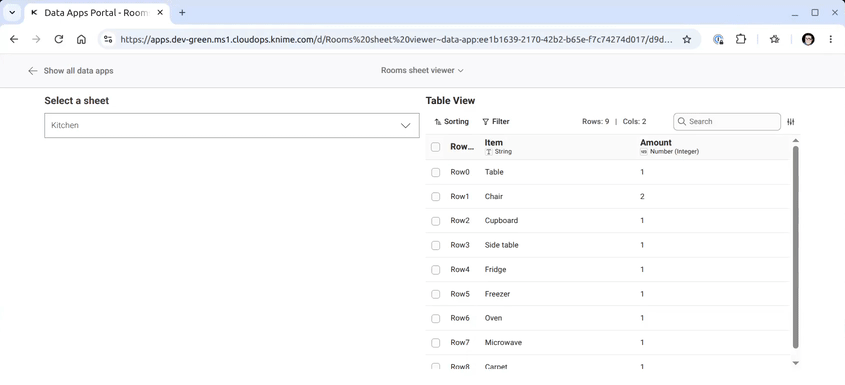The width and height of the screenshot is (845, 385).
Task: View site information icon in address bar
Action: (x=108, y=39)
